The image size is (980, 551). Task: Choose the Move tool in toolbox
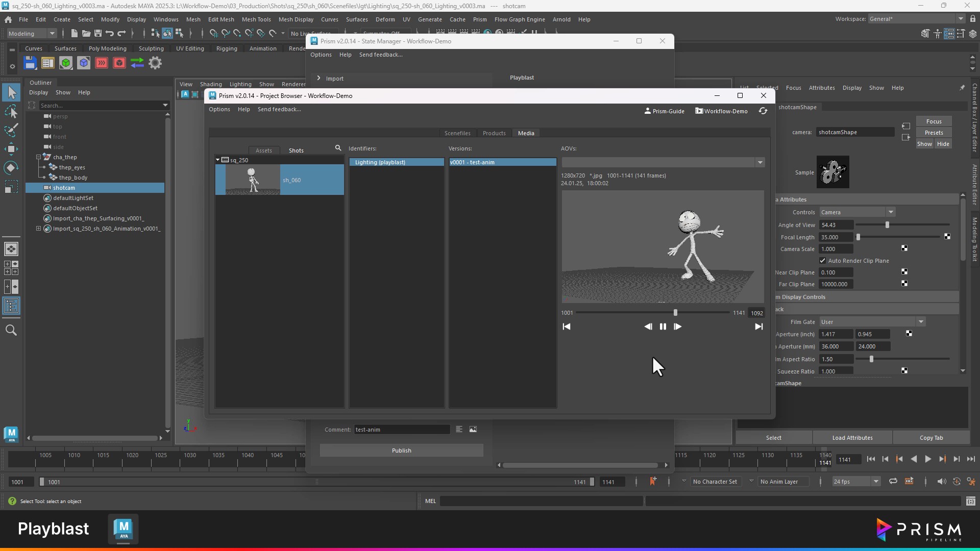point(11,149)
